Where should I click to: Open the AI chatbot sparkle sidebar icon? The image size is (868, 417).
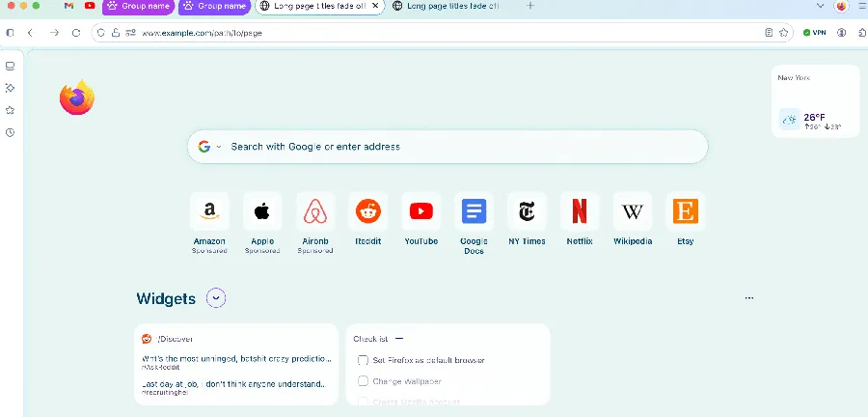[x=10, y=88]
